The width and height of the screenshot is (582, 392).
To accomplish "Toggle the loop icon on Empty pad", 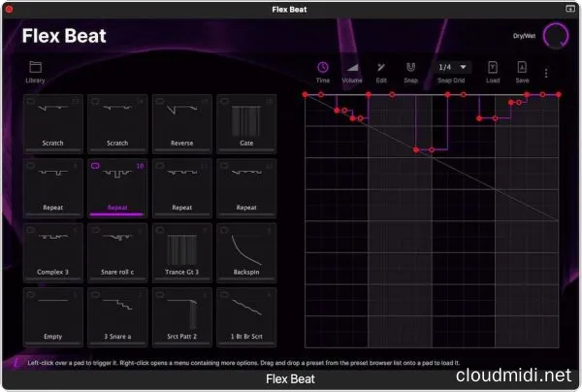I will click(x=31, y=295).
